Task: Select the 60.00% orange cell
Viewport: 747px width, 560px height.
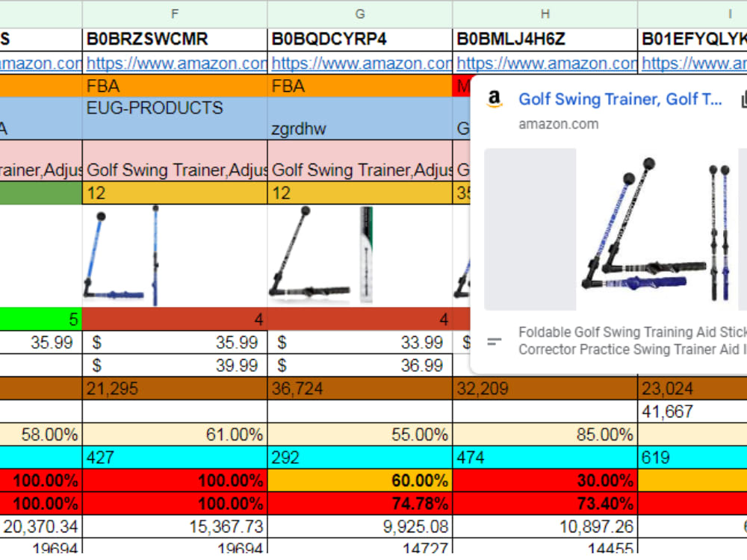Action: coord(360,480)
